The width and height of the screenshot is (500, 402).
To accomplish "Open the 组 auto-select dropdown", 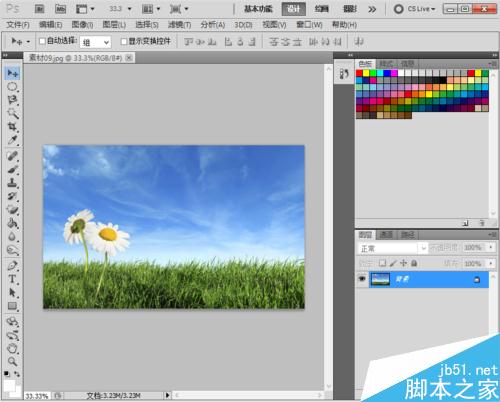I will 95,42.
